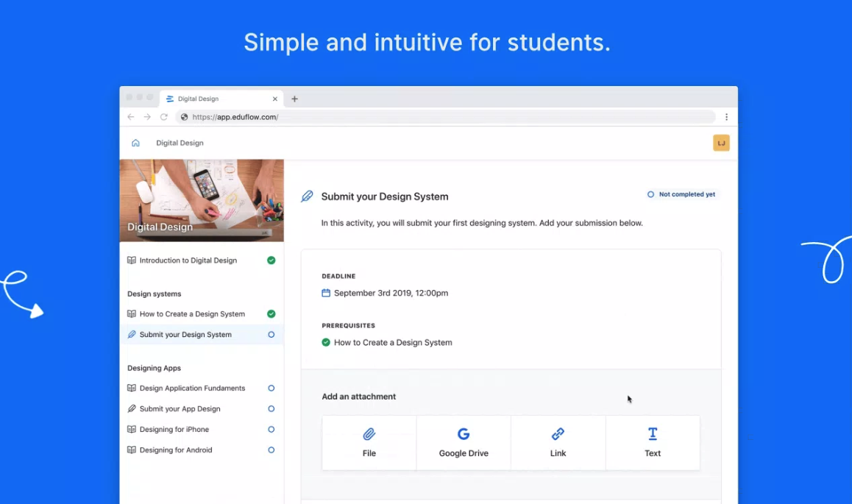Click status circle for Design Application Fundaments

(271, 388)
